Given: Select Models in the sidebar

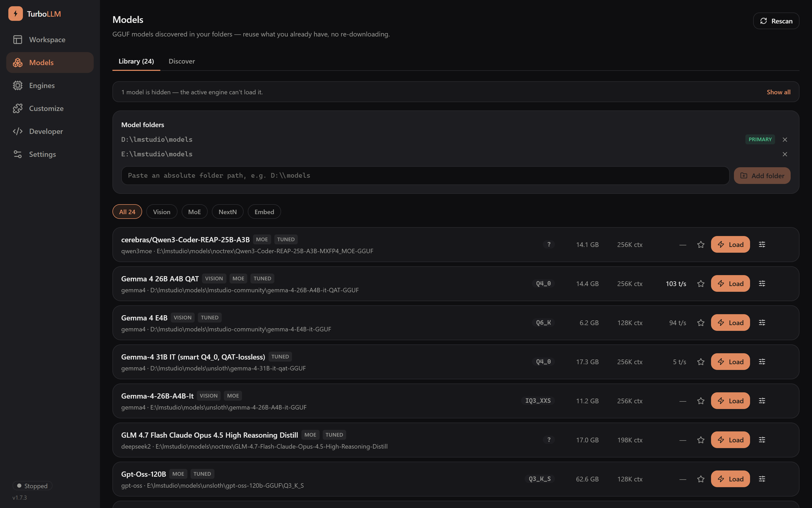Looking at the screenshot, I should click(x=50, y=63).
